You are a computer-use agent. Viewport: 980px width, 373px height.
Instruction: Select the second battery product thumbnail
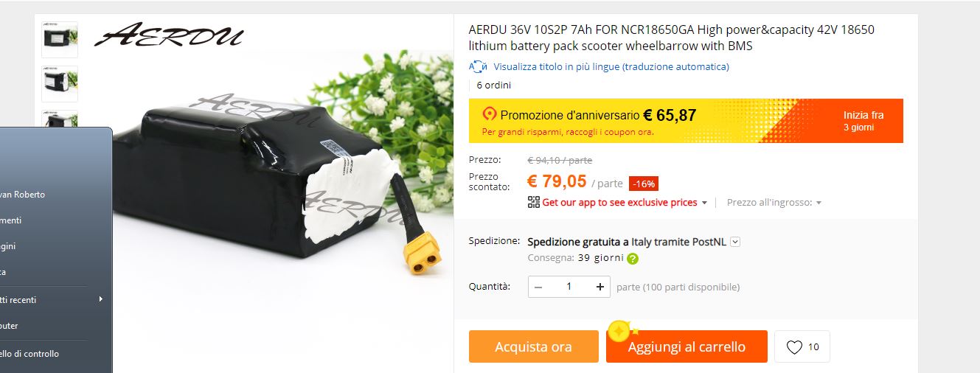(60, 83)
